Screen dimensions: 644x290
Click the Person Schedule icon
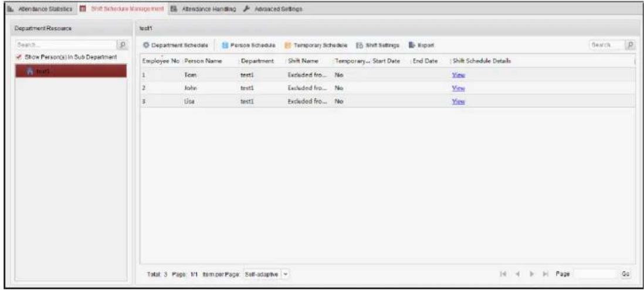click(x=225, y=45)
